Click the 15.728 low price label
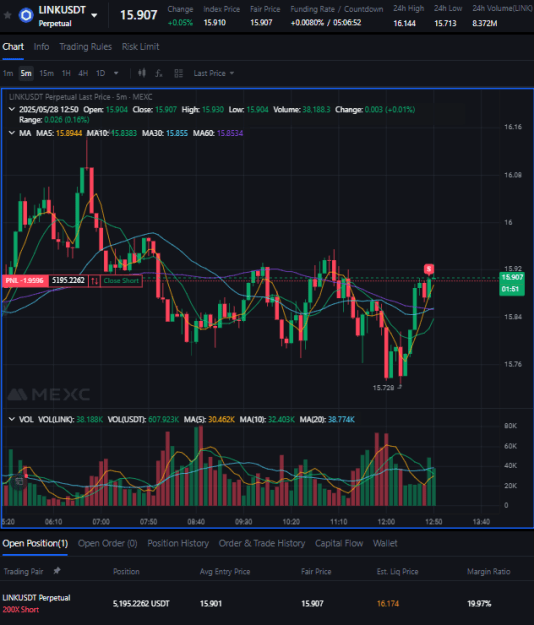The image size is (534, 625). (383, 387)
